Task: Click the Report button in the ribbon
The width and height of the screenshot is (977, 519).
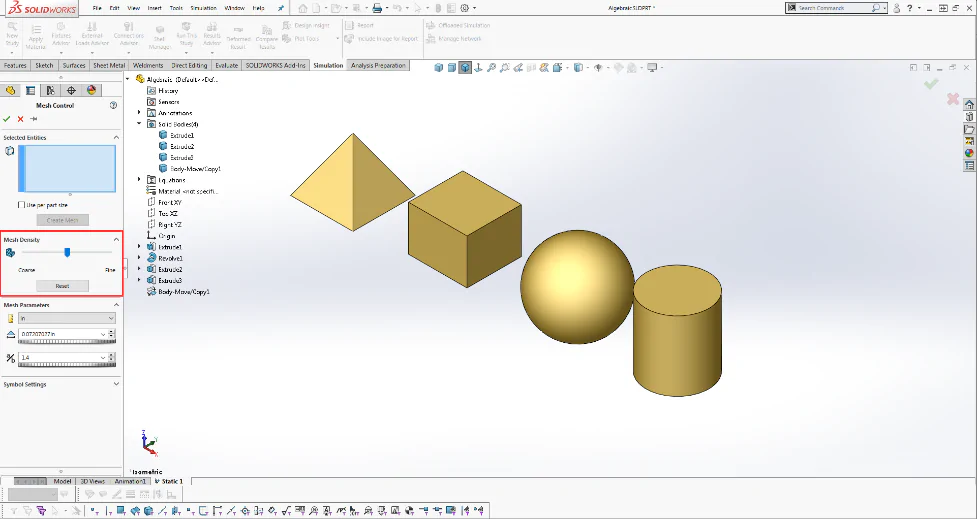Action: (360, 26)
